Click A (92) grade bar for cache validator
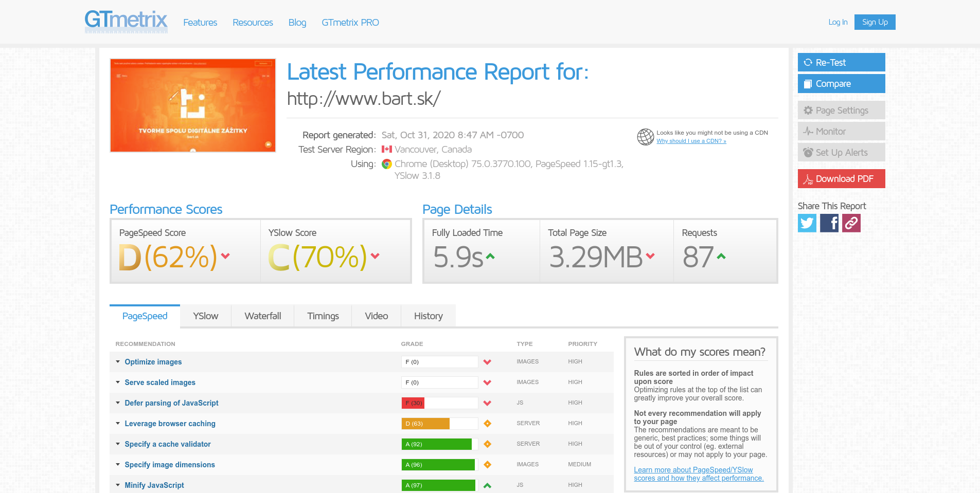Image resolution: width=980 pixels, height=493 pixels. (x=440, y=444)
